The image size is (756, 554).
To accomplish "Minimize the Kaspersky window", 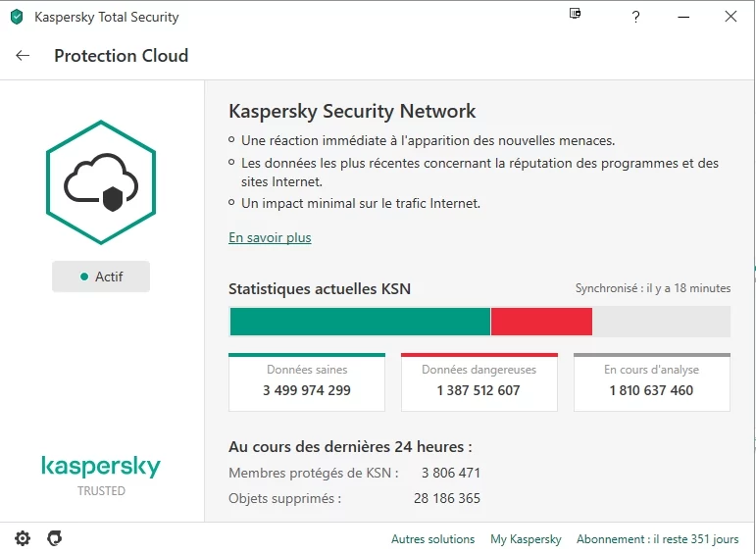I will [683, 17].
